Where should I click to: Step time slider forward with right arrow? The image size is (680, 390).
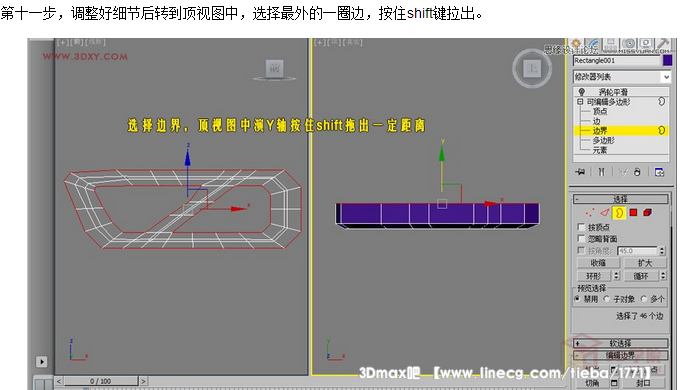coord(143,381)
